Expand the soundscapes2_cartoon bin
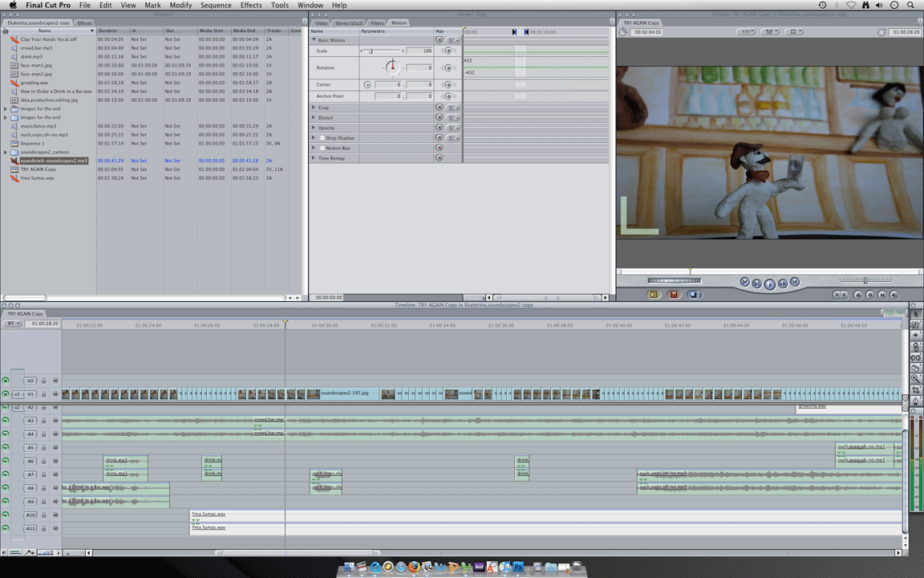This screenshot has width=924, height=578. coord(6,152)
